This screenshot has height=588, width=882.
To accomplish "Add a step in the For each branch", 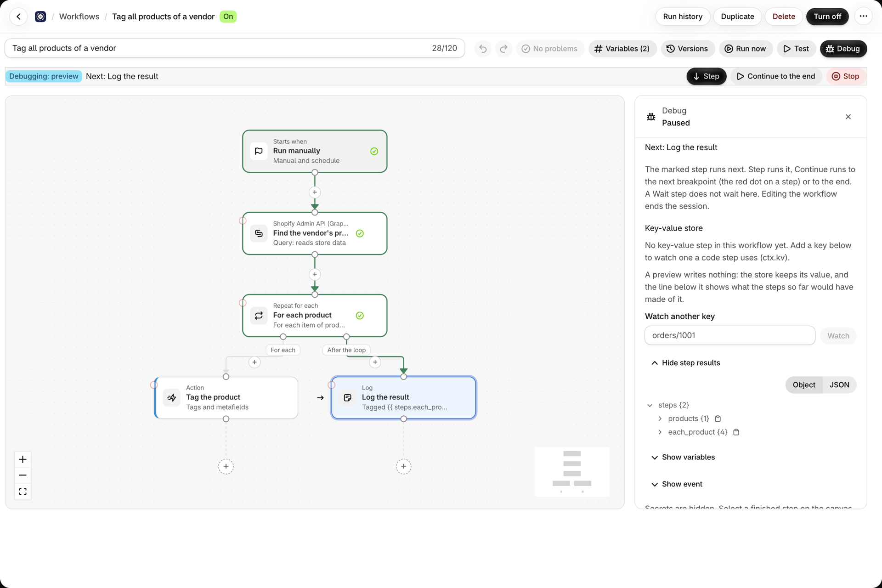I will point(254,362).
